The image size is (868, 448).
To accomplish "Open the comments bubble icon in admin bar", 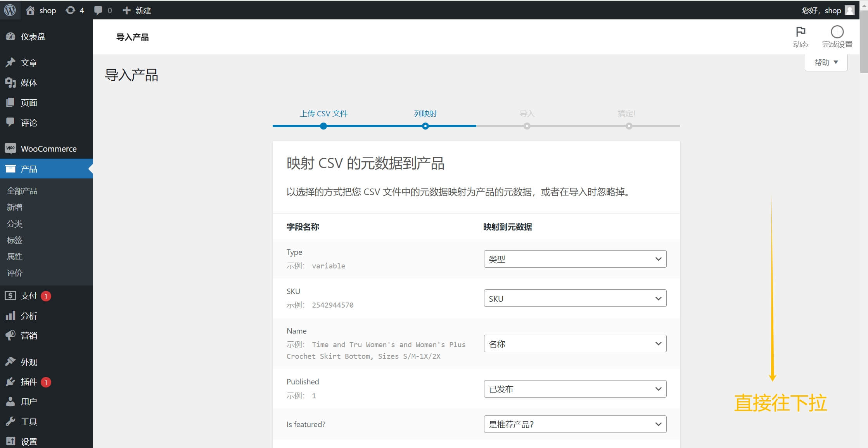I will [98, 10].
